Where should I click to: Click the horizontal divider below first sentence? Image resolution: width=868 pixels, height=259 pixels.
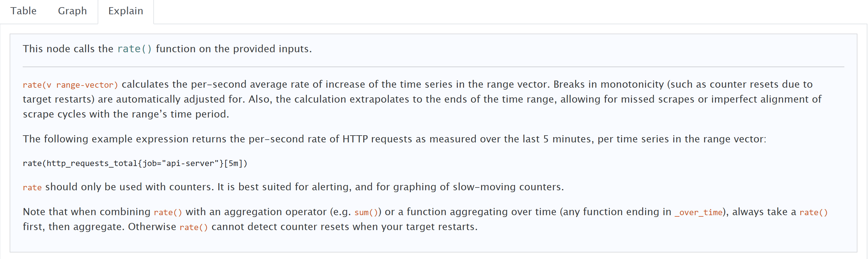433,67
